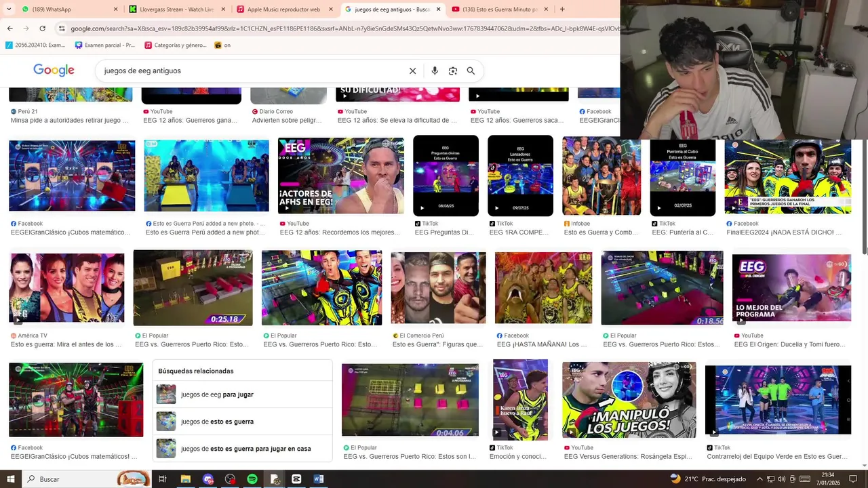Open thumbnail with 0:04.06 timer
The height and width of the screenshot is (488, 868).
(x=410, y=400)
